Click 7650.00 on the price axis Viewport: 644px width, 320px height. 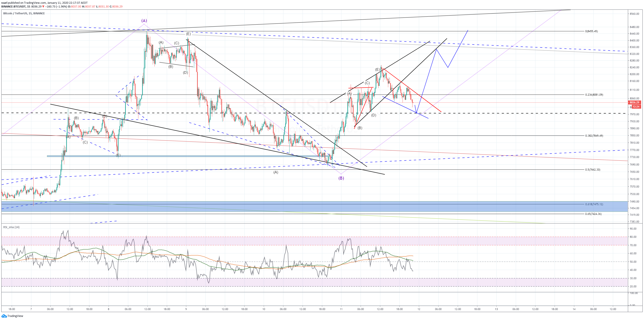[x=635, y=172]
